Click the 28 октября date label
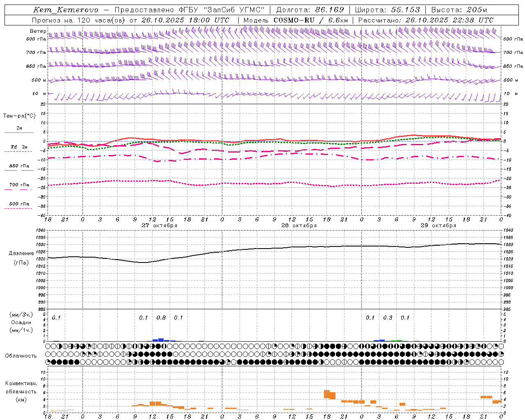The image size is (525, 420). [299, 226]
